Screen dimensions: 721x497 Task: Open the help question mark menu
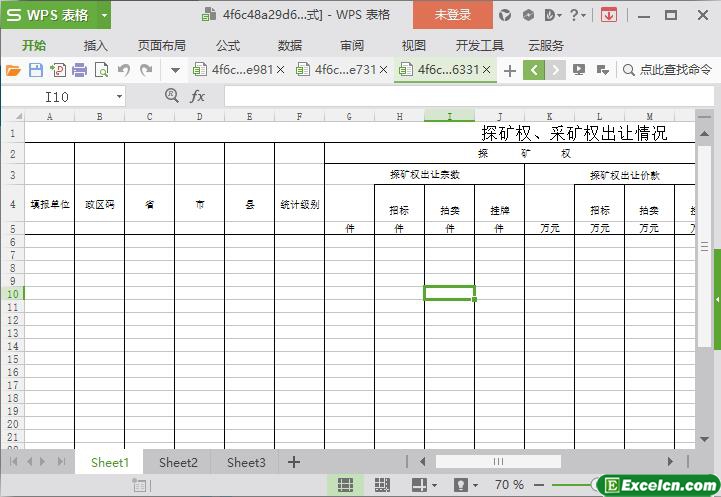577,15
